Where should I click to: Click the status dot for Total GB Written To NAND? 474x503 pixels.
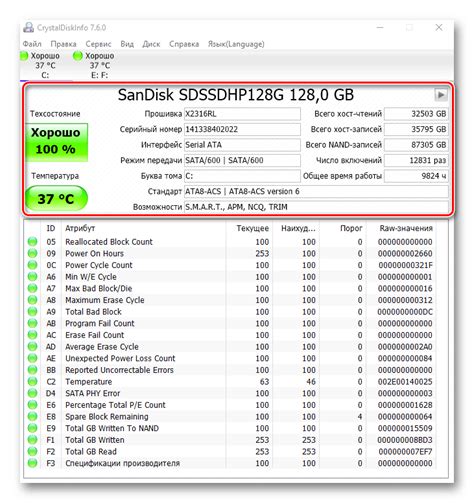tap(32, 428)
